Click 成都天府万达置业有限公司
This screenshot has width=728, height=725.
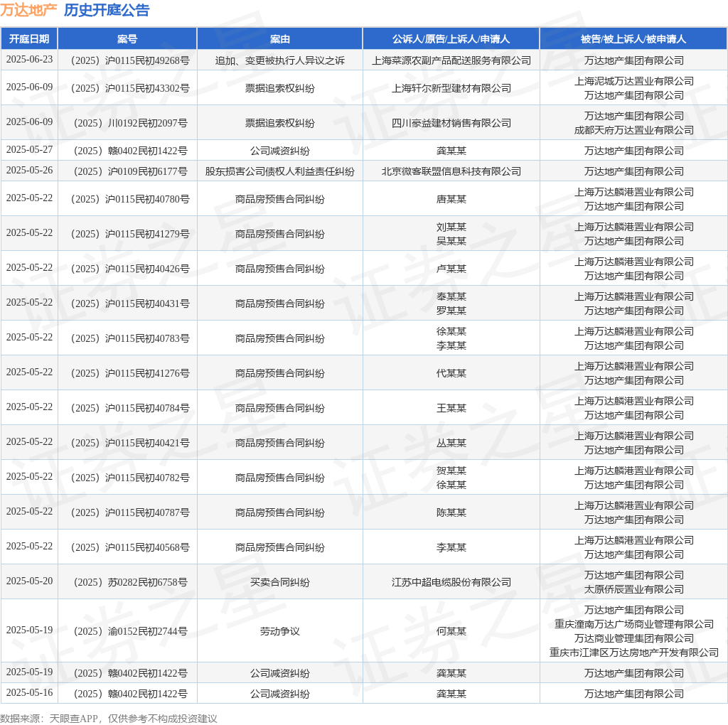point(633,130)
